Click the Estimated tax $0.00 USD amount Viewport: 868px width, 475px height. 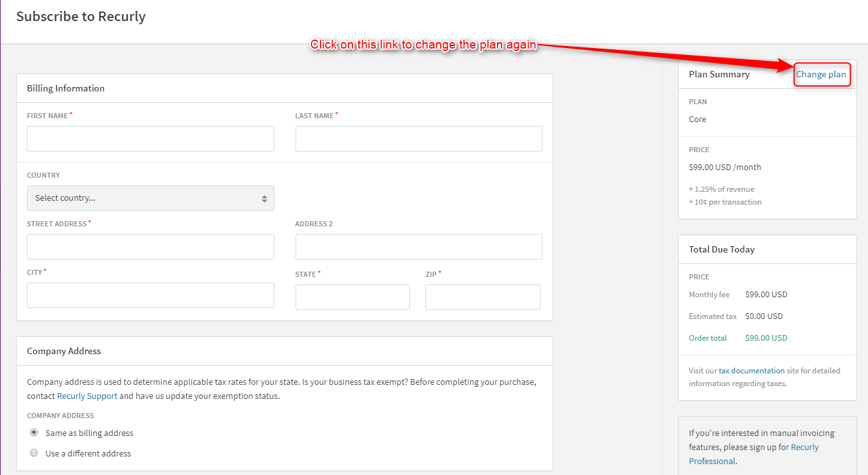point(764,316)
